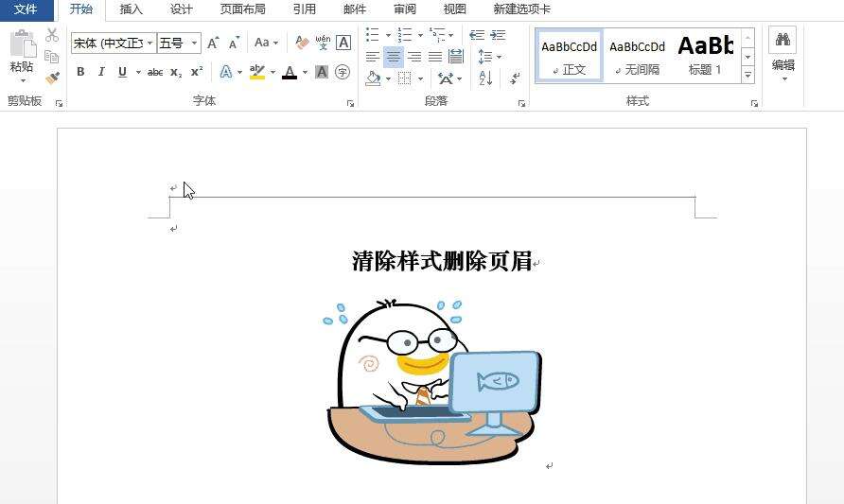Click the text effects outlined A icon
844x504 pixels.
click(226, 72)
